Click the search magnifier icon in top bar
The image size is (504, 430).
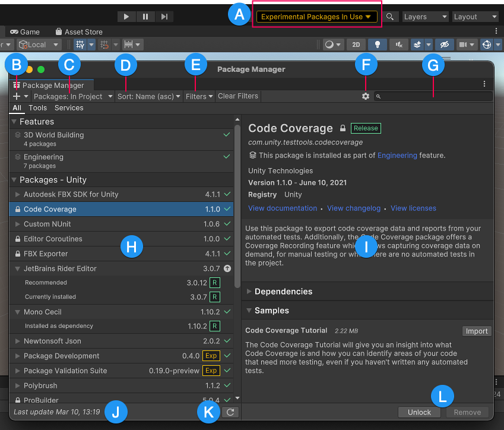tap(389, 17)
